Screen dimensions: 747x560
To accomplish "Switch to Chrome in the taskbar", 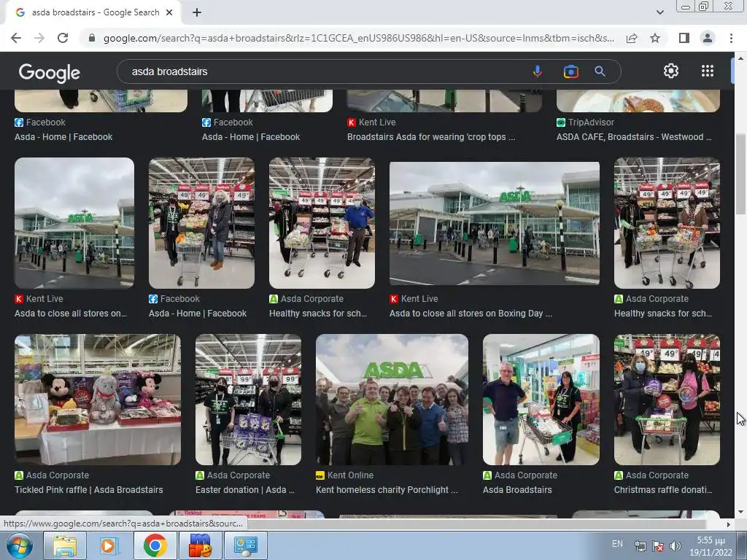I will point(155,545).
